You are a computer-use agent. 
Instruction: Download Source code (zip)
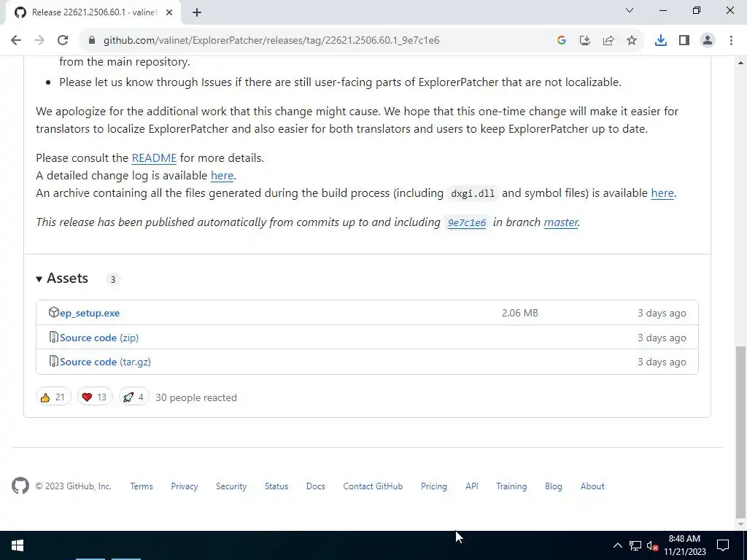[x=99, y=338]
